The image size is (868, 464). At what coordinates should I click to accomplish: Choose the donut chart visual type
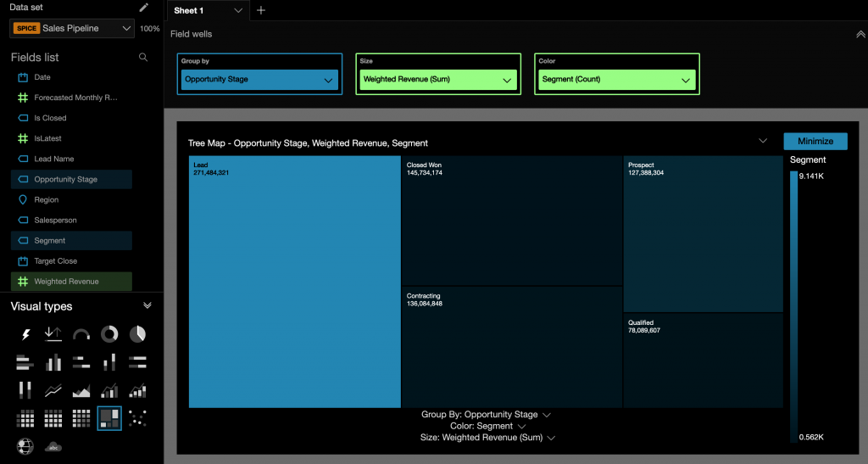tap(109, 334)
